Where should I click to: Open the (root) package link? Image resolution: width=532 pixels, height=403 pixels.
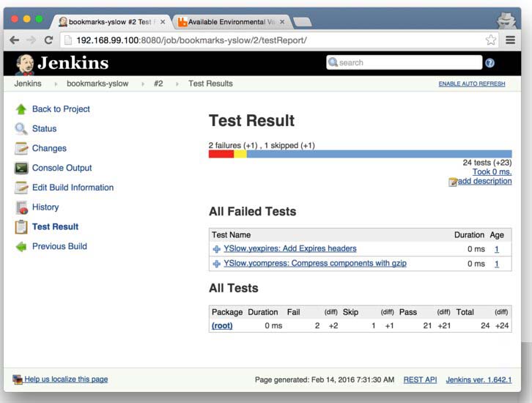click(x=222, y=326)
